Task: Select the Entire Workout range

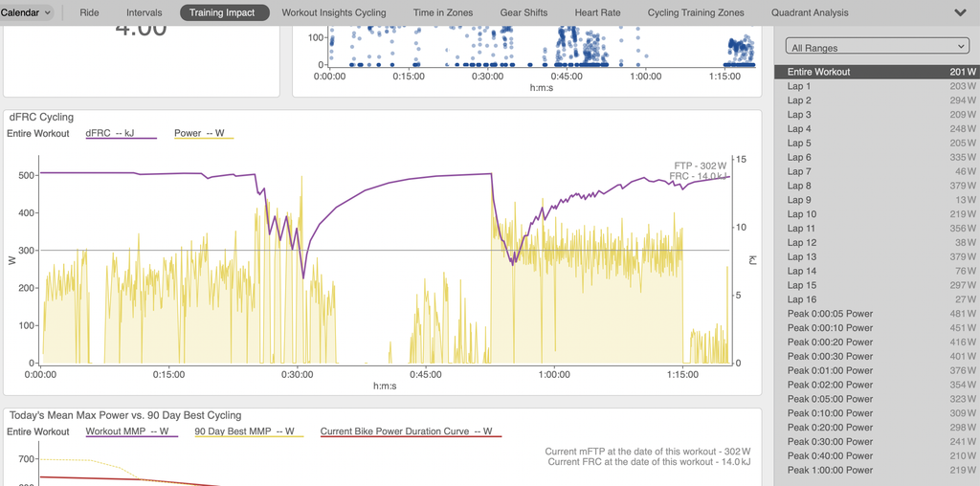Action: click(x=877, y=72)
